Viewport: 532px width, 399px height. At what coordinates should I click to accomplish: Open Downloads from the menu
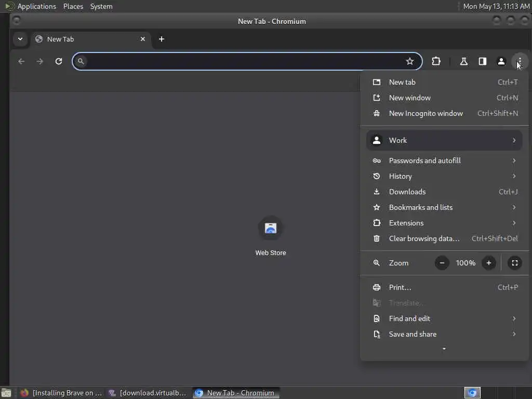pyautogui.click(x=445, y=192)
